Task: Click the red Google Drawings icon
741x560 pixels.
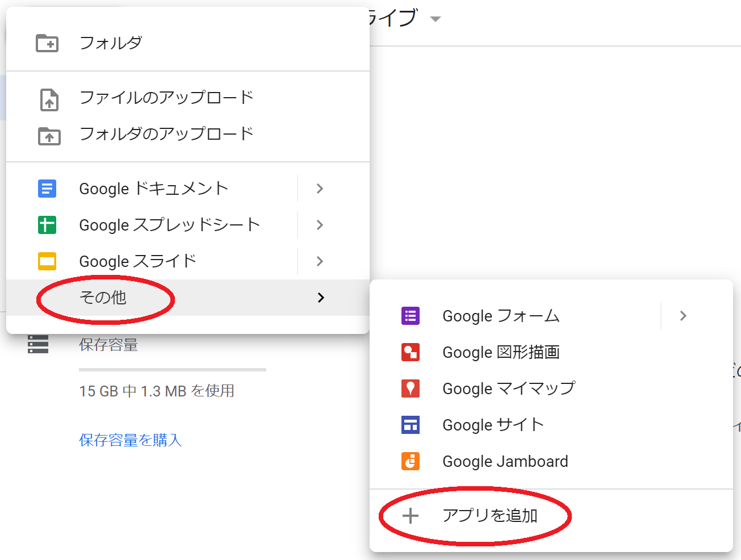Action: click(411, 352)
